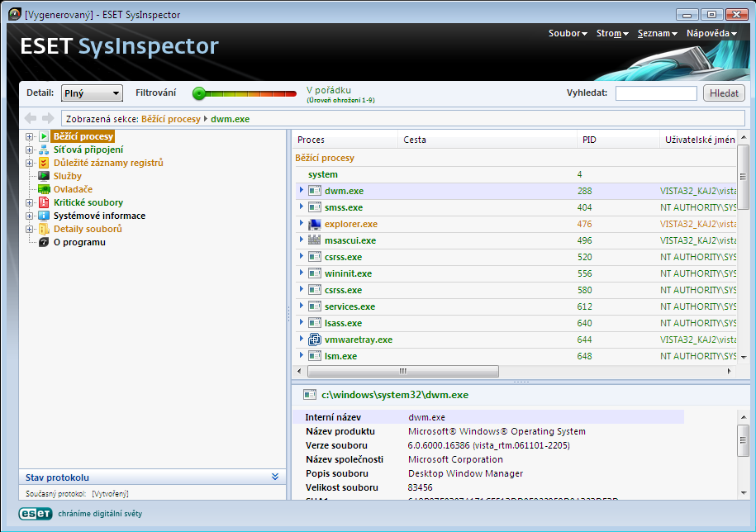Click the Ovladače driver icon
The width and height of the screenshot is (756, 532).
[44, 189]
